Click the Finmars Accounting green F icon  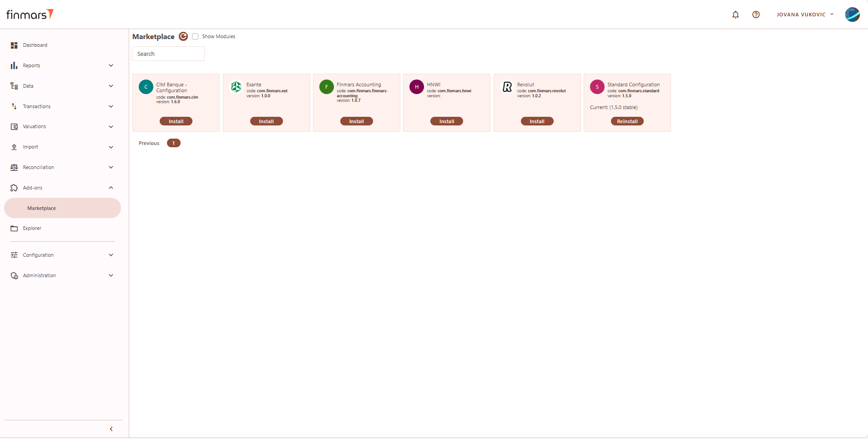pos(326,87)
